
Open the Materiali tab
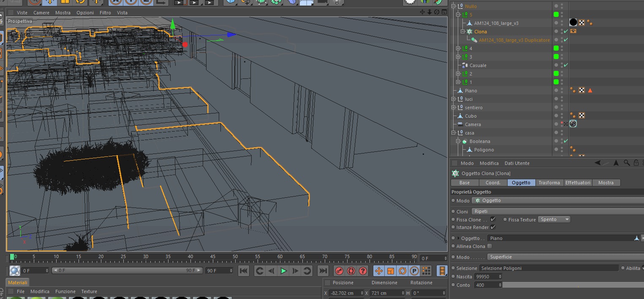pos(18,283)
